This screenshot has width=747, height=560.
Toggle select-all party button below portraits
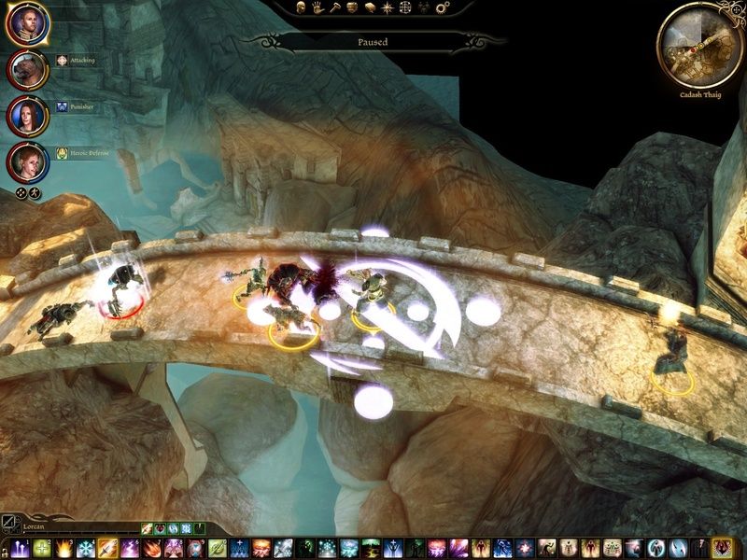pyautogui.click(x=21, y=192)
